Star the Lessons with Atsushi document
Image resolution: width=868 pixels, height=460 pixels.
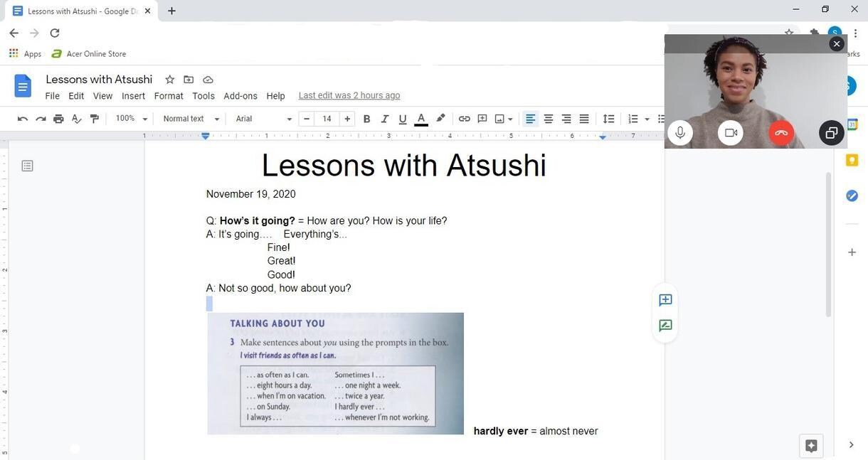point(169,80)
